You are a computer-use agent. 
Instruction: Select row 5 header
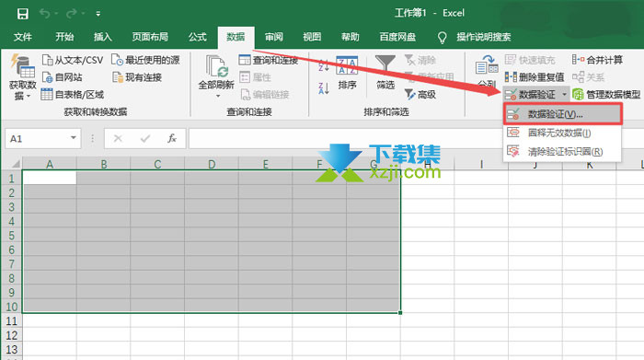(11, 236)
